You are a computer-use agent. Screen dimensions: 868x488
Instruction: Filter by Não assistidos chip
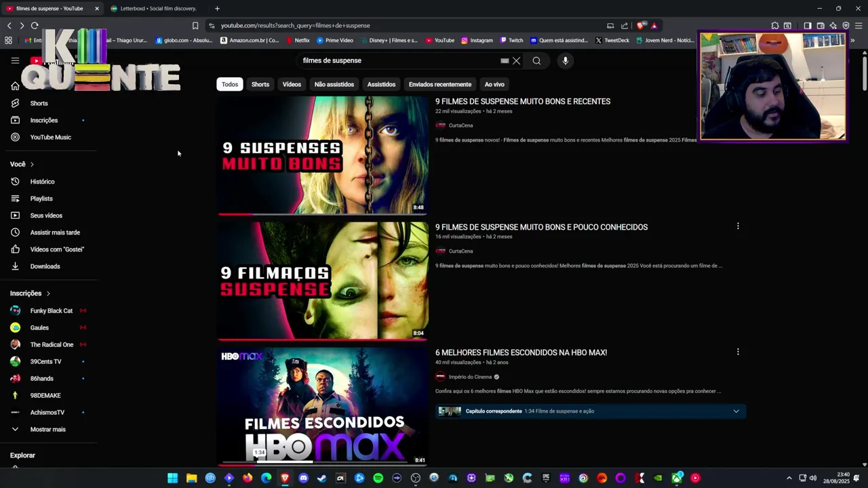point(334,84)
